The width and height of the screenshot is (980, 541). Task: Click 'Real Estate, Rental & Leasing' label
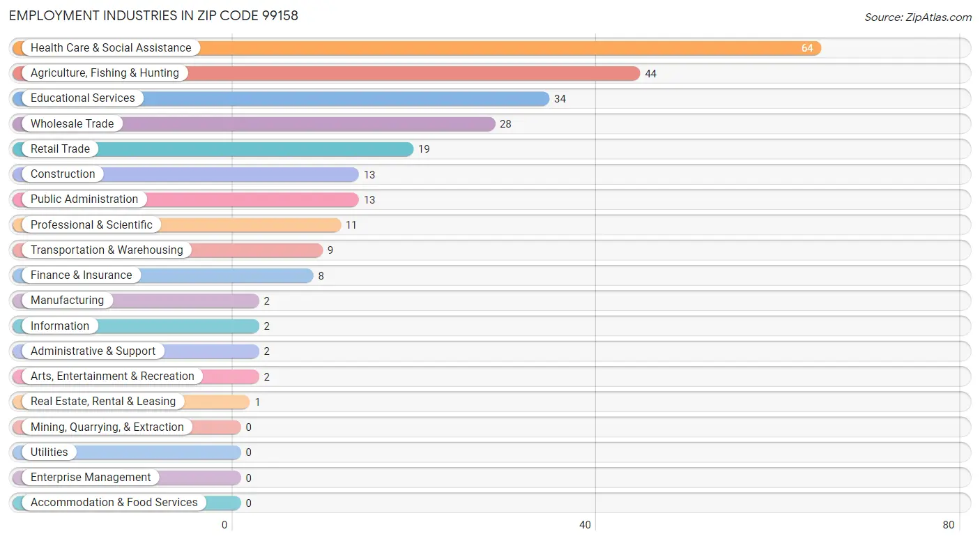pos(103,402)
